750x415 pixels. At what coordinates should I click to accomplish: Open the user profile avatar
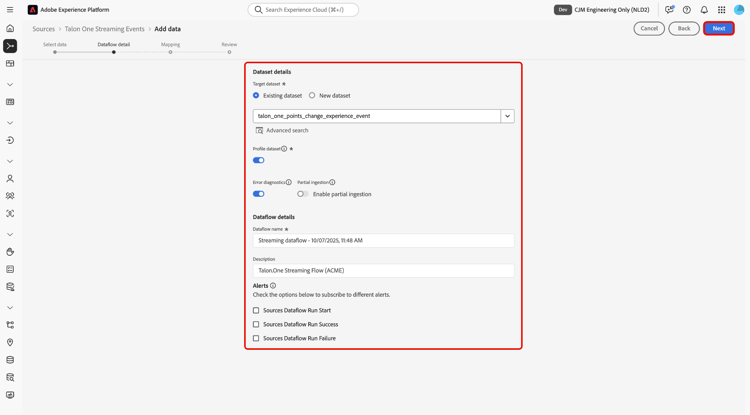[739, 10]
